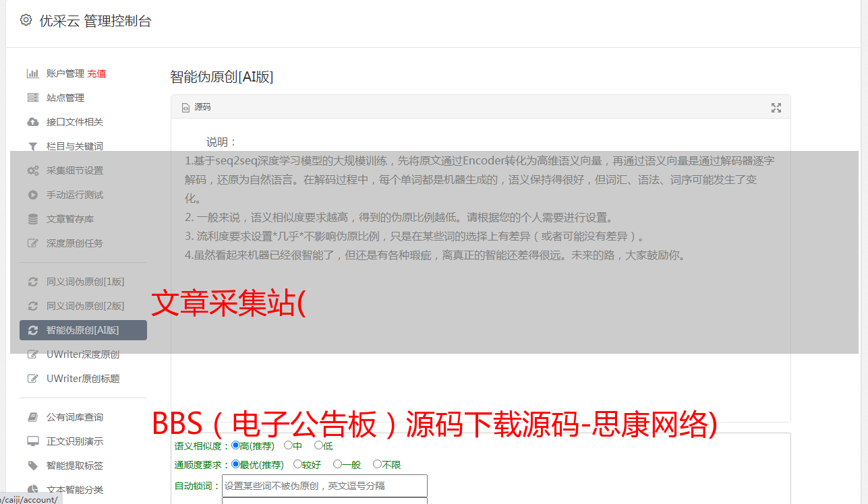The height and width of the screenshot is (504, 868).
Task: Click the play icon for 手动运行测试
Action: coord(32,195)
